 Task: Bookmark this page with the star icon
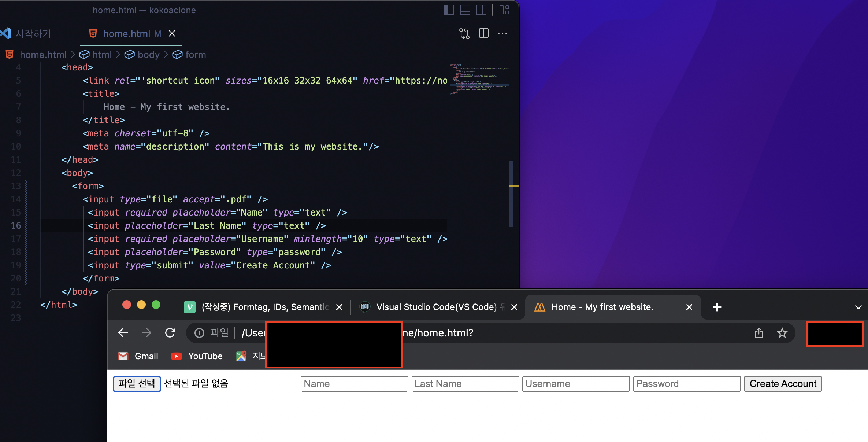pyautogui.click(x=782, y=333)
